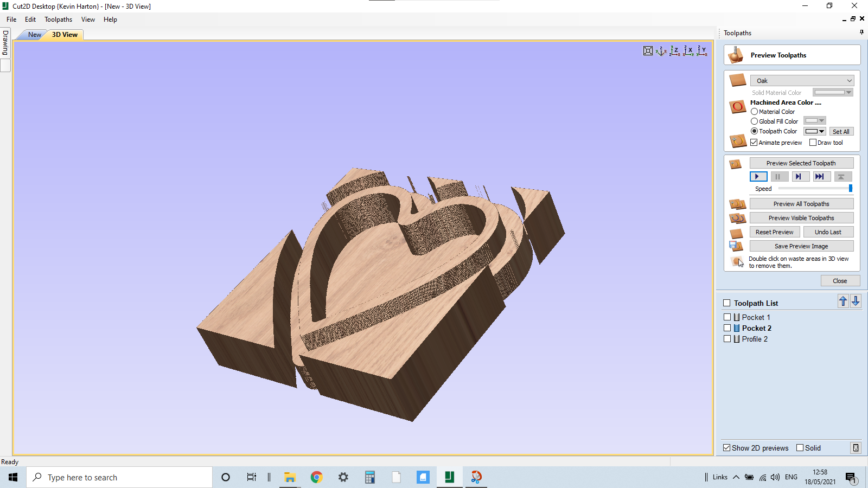Enable the Draw tool checkbox

[x=813, y=143]
